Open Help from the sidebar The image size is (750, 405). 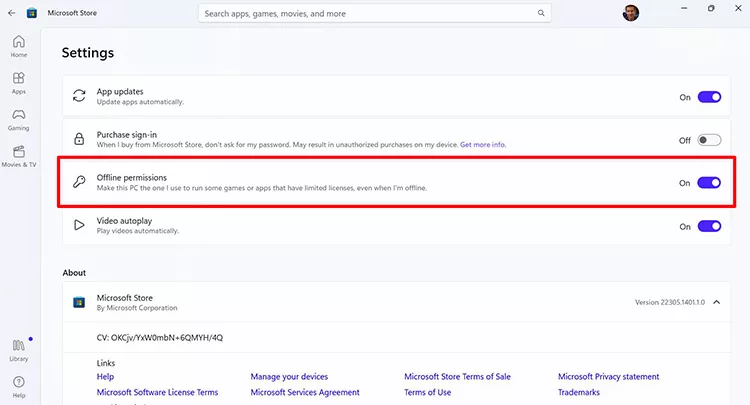click(19, 386)
